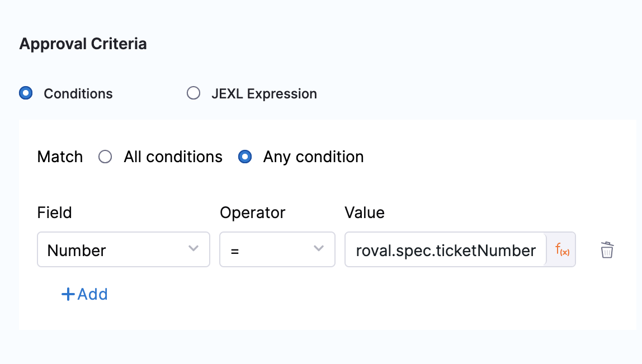The image size is (642, 364).
Task: Click the Any condition label text
Action: (x=313, y=157)
